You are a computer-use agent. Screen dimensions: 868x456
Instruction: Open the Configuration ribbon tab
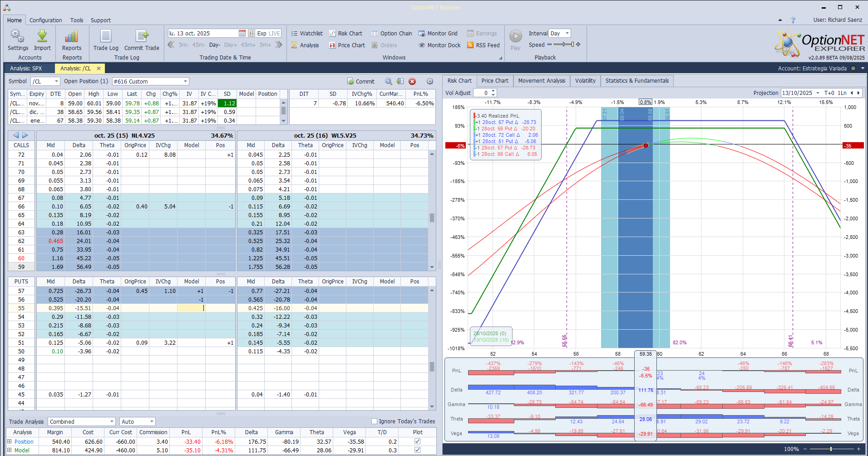[x=46, y=20]
